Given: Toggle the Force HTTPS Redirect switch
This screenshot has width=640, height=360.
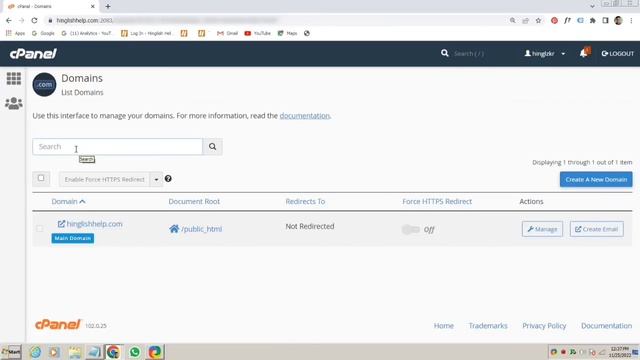Looking at the screenshot, I should pyautogui.click(x=411, y=229).
